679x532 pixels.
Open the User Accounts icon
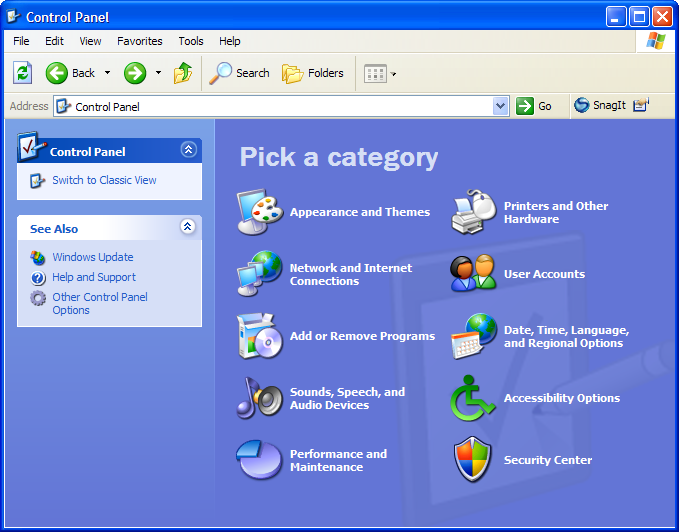point(473,274)
